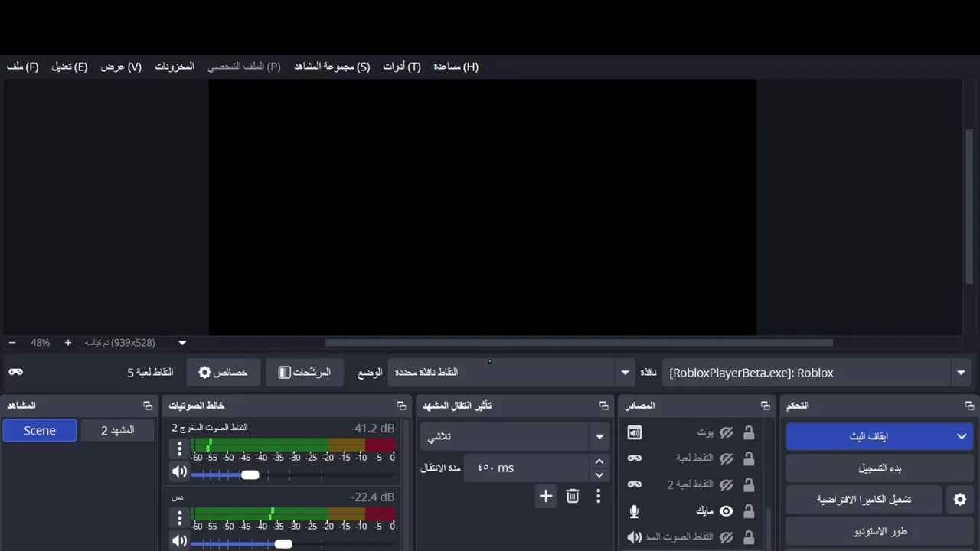Zoom in preview with plus icon
This screenshot has height=551, width=980.
coord(67,343)
